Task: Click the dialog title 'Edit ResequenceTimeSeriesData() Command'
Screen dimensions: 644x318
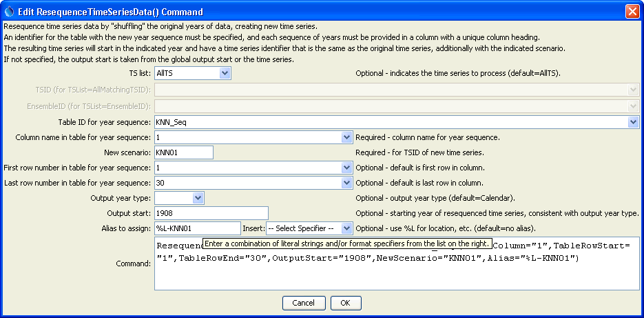Action: [110, 12]
